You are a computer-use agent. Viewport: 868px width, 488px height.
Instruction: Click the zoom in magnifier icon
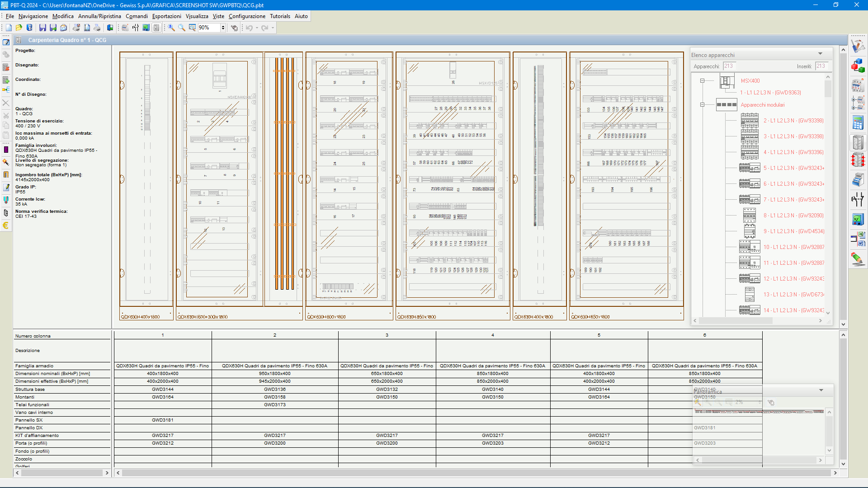click(171, 28)
